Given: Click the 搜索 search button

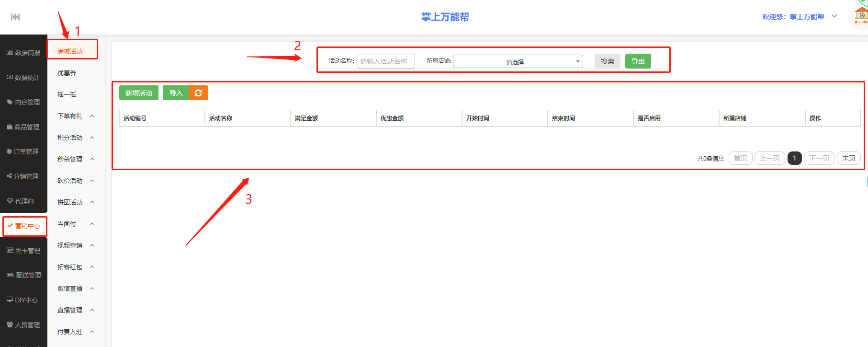Looking at the screenshot, I should [607, 61].
